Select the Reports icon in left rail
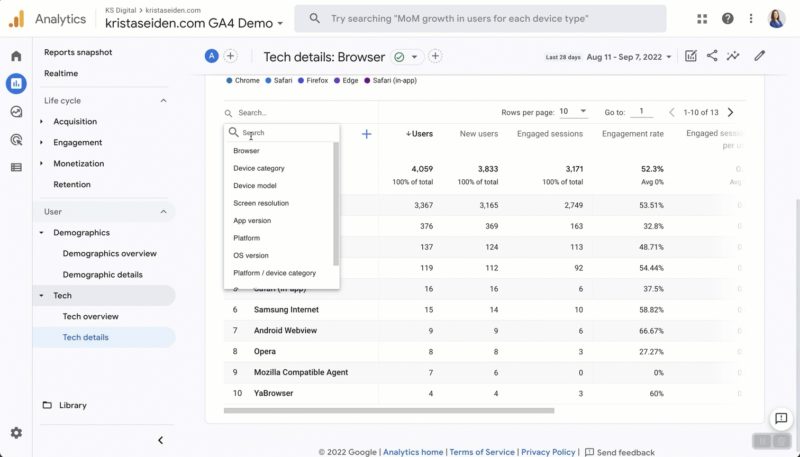800x457 pixels. (16, 84)
